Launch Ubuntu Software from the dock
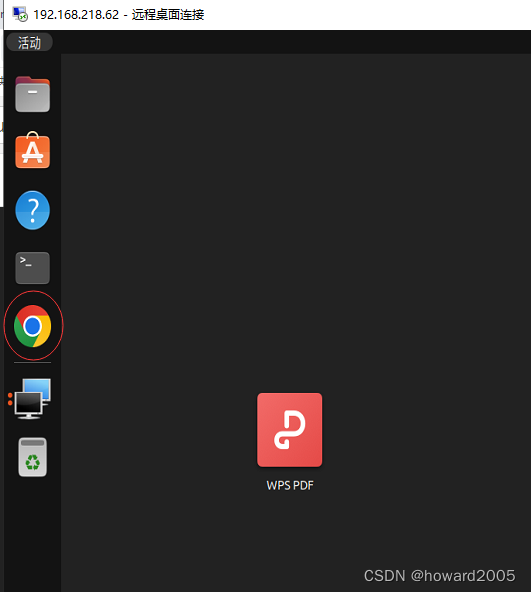 pyautogui.click(x=32, y=150)
